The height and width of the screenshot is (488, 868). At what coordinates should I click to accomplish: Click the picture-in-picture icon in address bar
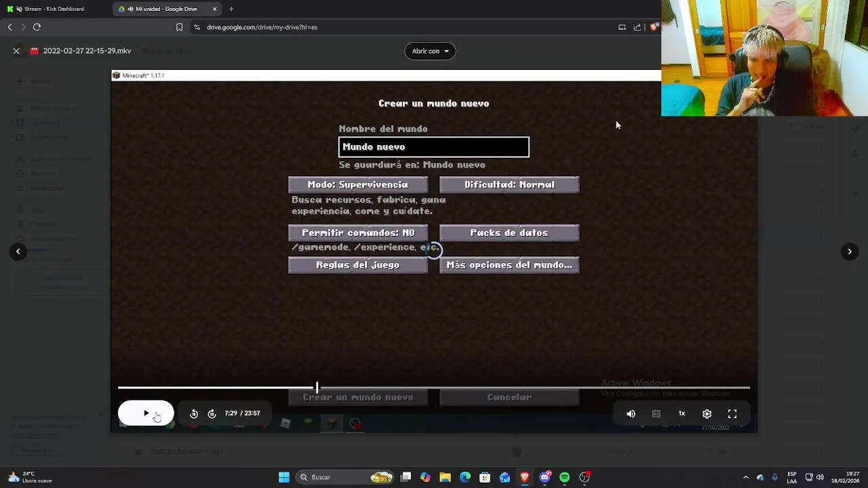622,27
